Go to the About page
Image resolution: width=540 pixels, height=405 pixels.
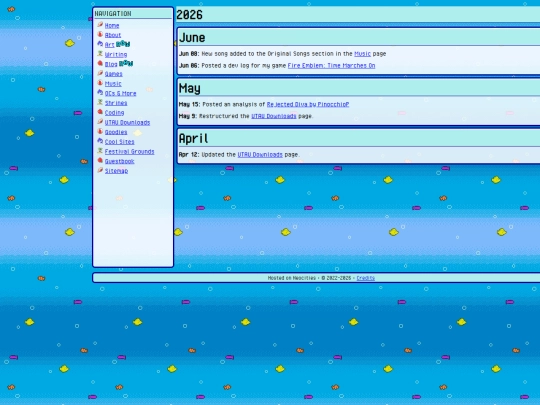[113, 35]
